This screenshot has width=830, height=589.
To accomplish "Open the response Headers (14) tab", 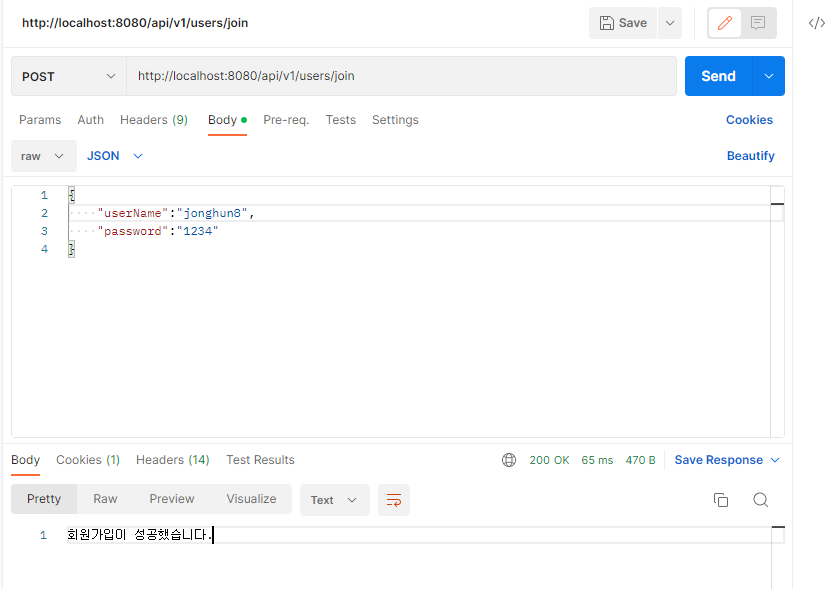I will coord(173,460).
